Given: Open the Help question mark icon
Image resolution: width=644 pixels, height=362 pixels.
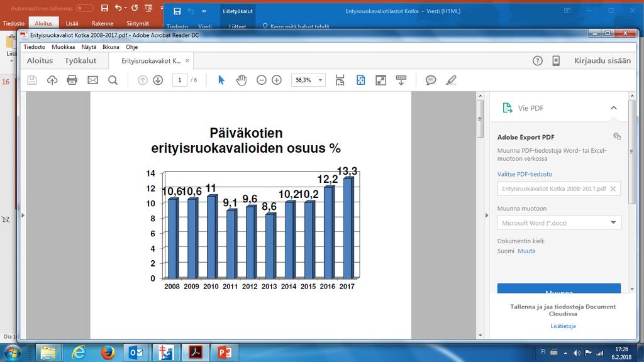Looking at the screenshot, I should (538, 61).
